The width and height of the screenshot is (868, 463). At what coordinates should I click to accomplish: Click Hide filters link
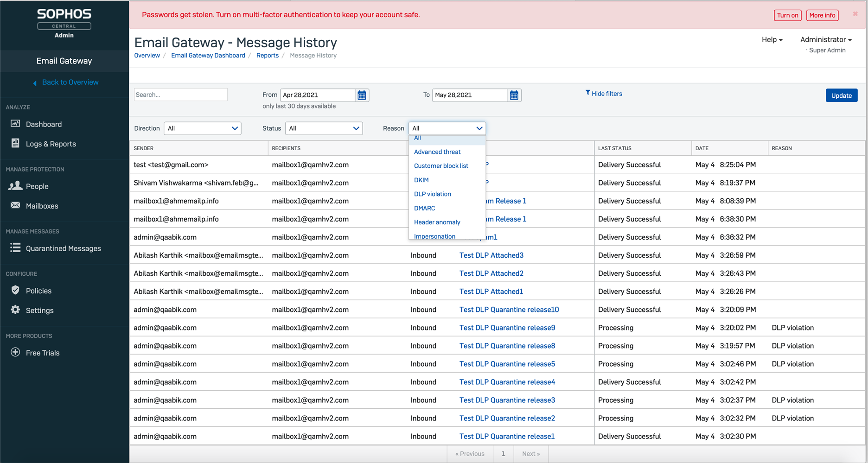(x=606, y=94)
